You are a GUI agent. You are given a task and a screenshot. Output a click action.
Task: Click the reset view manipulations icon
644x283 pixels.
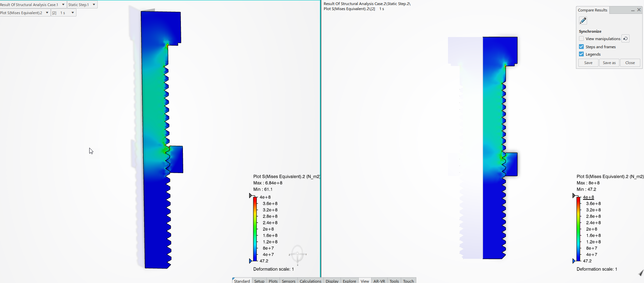pos(625,39)
